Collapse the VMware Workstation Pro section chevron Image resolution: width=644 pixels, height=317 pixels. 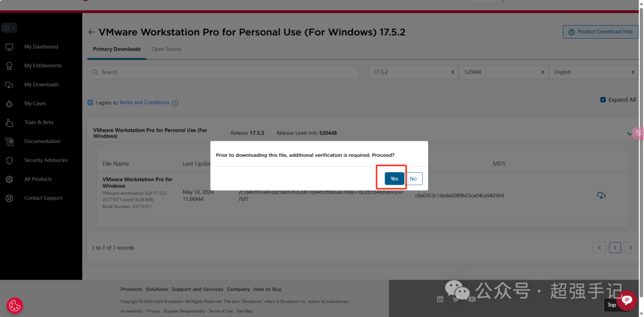click(629, 134)
